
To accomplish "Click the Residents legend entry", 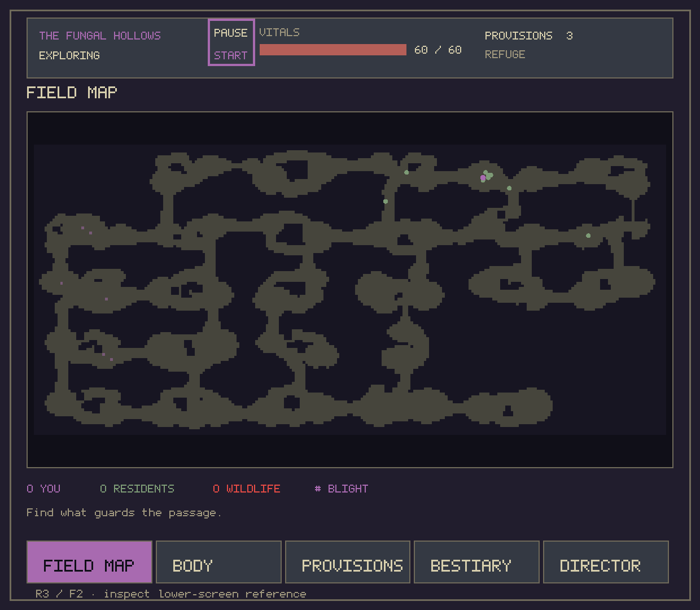I will (137, 489).
